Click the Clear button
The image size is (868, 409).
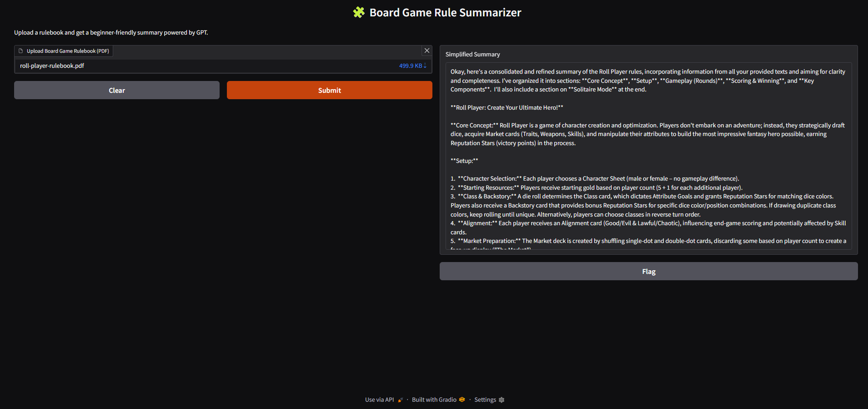click(x=117, y=90)
